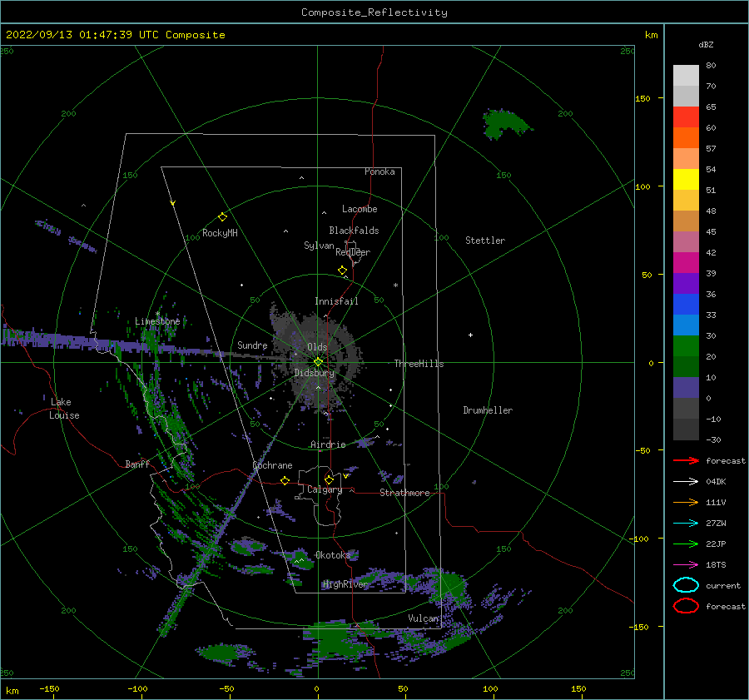Viewport: 749px width, 700px height.
Task: Select the green 22JP arrow in the legend
Action: point(686,544)
